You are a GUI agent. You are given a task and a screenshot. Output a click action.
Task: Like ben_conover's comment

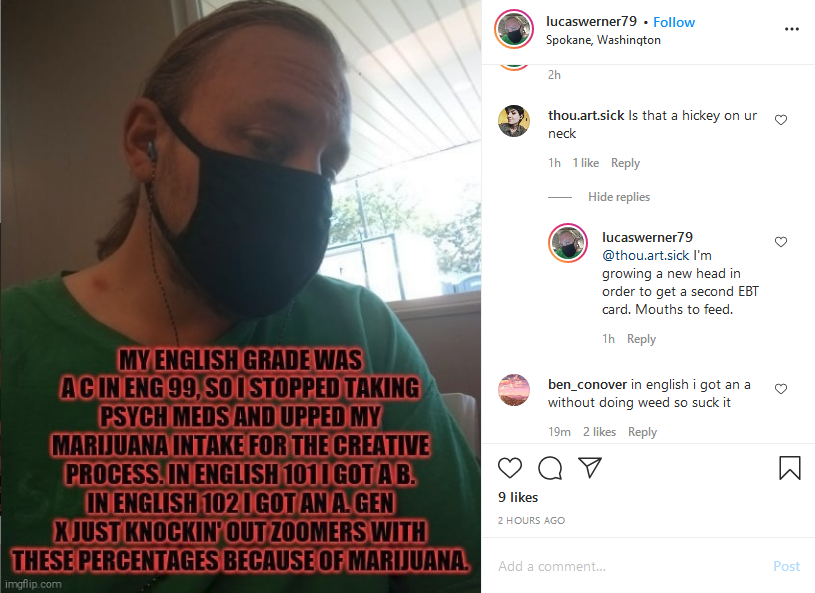click(781, 389)
